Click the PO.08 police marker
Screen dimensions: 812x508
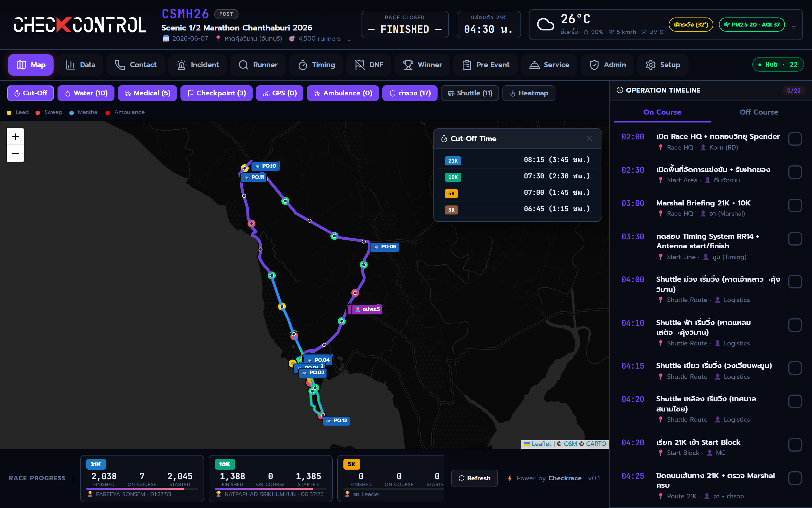[x=385, y=247]
